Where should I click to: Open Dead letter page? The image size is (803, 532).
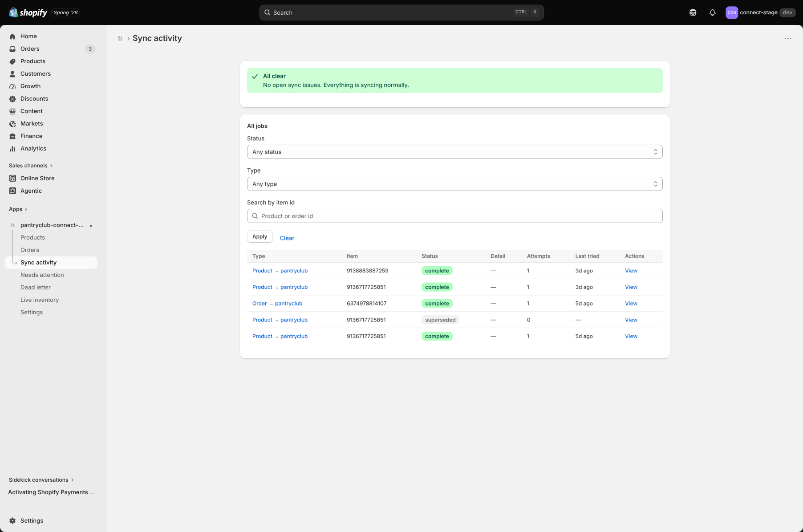(x=36, y=288)
